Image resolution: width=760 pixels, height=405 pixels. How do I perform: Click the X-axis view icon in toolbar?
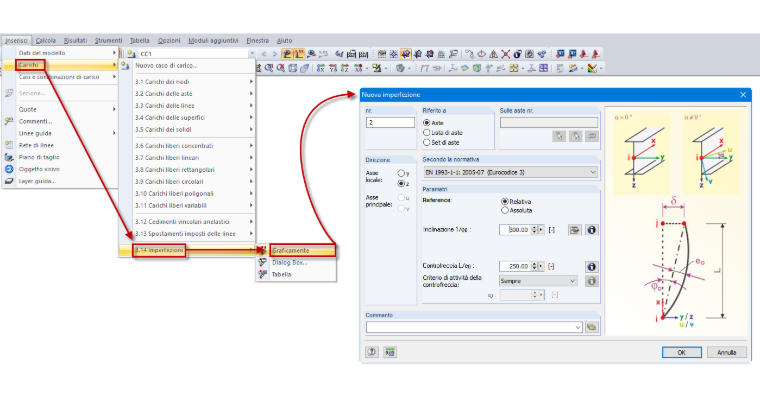320,68
